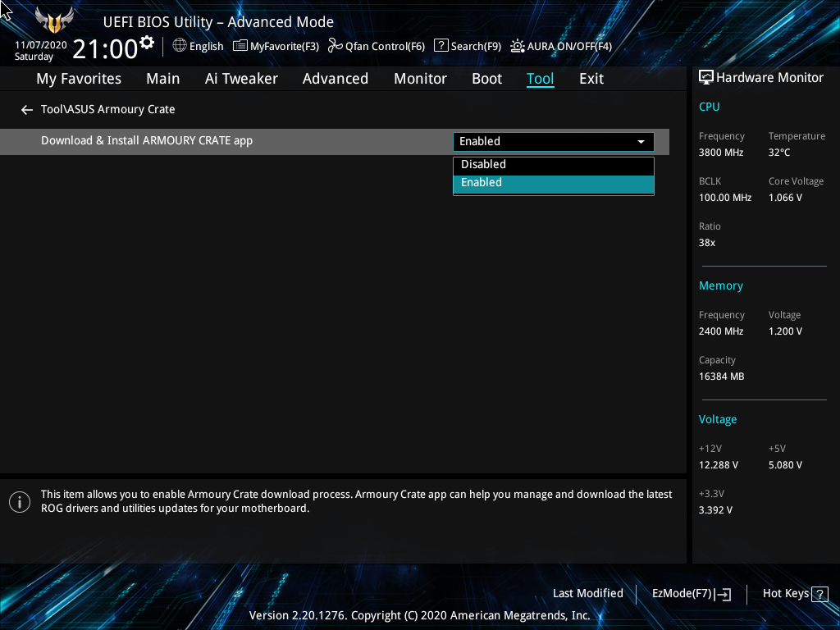Image resolution: width=840 pixels, height=630 pixels.
Task: Open the Boot tab
Action: pos(486,79)
